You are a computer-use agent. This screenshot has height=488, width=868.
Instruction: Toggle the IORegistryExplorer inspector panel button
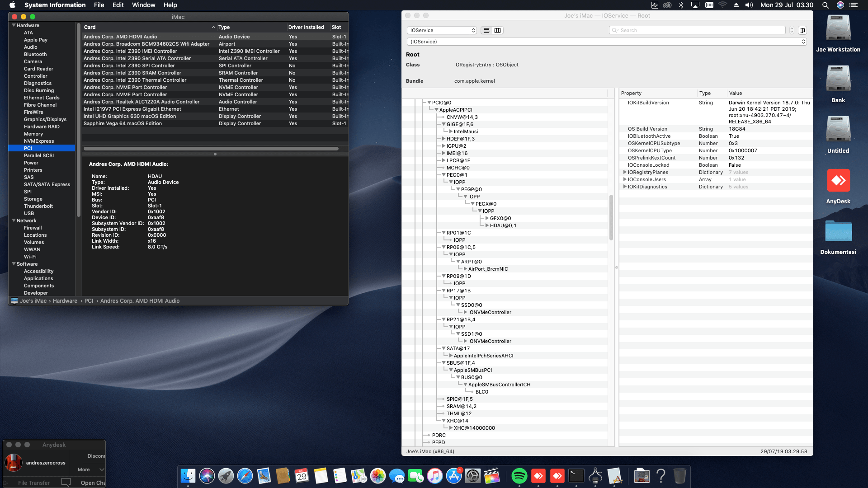(x=802, y=30)
